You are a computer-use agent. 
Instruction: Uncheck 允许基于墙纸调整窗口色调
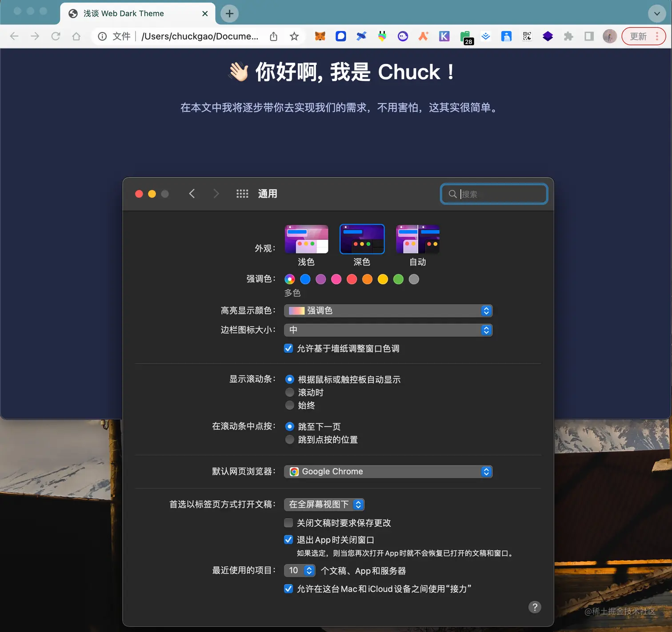(288, 348)
